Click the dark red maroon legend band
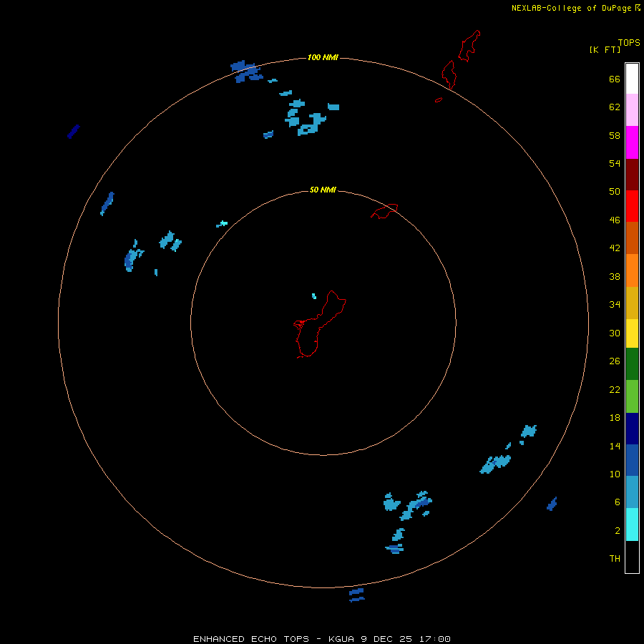This screenshot has height=644, width=644. 632,174
